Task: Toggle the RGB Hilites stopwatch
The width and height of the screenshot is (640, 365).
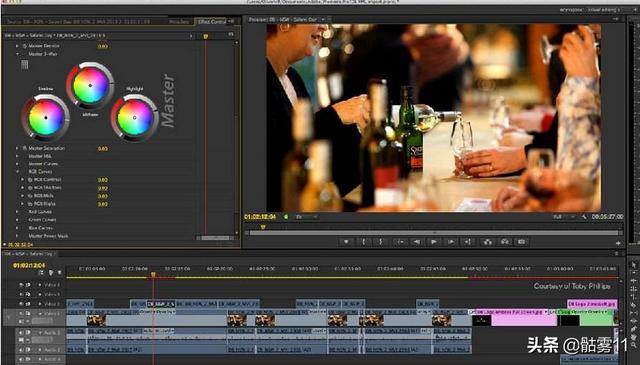Action: click(x=30, y=188)
